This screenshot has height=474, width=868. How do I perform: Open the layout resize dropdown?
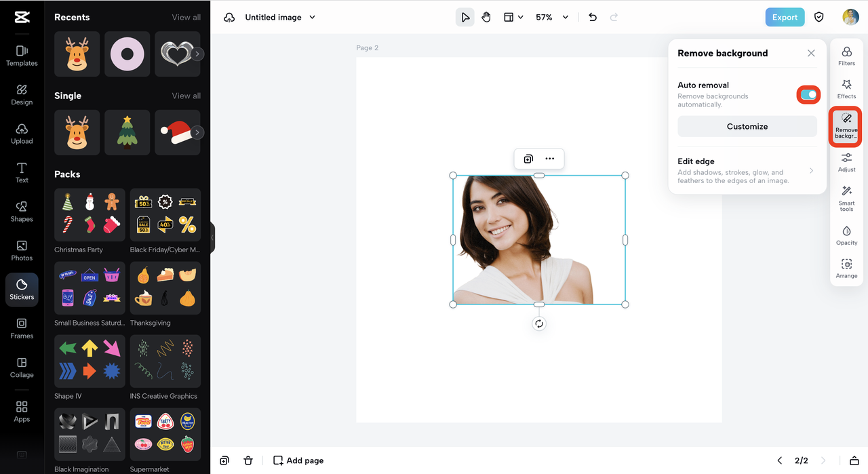(x=513, y=17)
